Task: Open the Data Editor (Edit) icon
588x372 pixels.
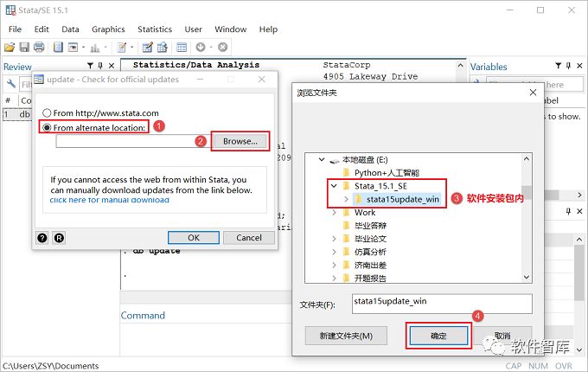Action: [x=147, y=48]
